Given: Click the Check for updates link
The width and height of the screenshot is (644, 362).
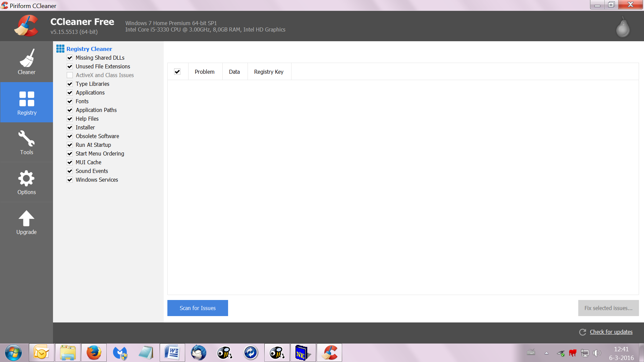Looking at the screenshot, I should 611,332.
